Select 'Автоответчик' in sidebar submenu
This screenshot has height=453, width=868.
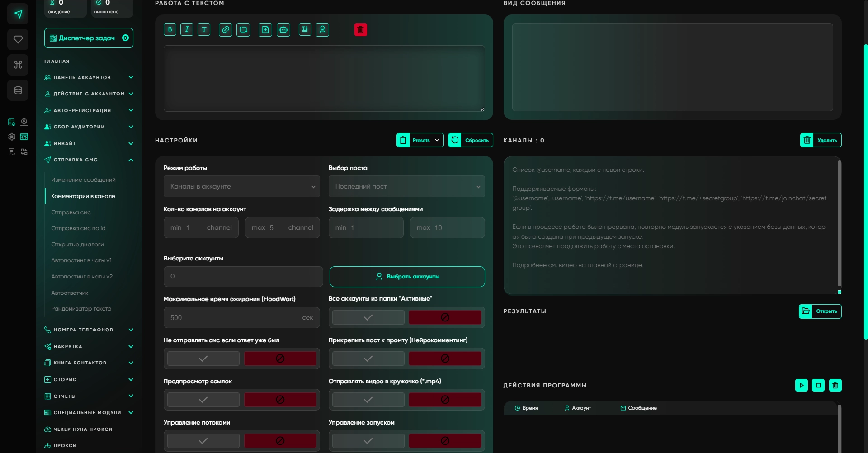[x=70, y=293]
